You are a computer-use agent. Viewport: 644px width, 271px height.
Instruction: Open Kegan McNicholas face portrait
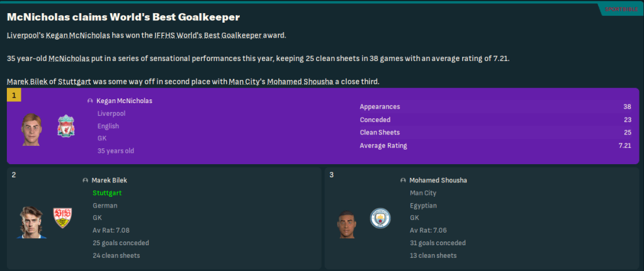tap(31, 129)
